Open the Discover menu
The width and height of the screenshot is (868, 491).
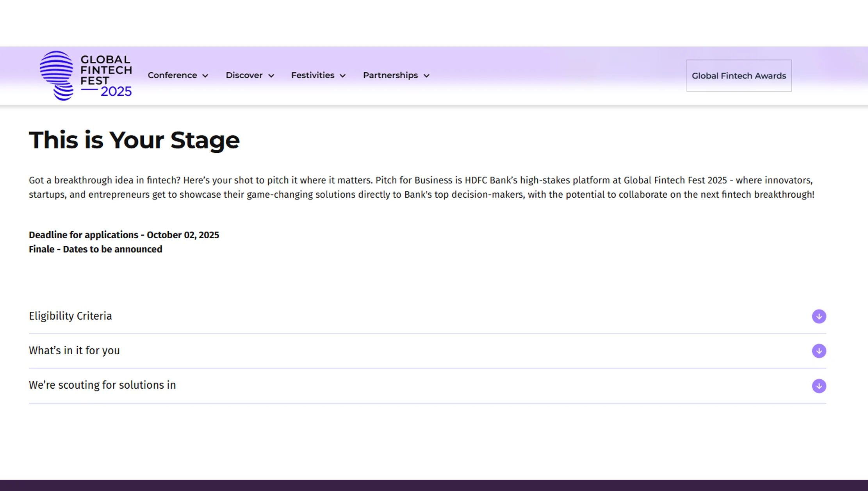[244, 75]
